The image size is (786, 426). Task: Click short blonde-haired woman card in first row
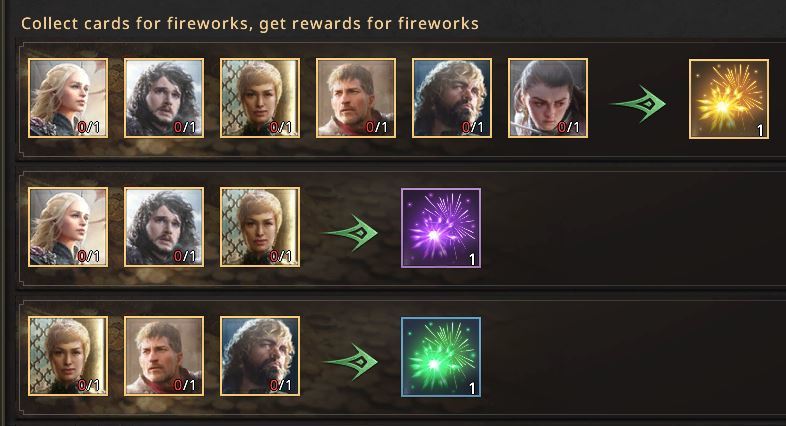click(260, 98)
